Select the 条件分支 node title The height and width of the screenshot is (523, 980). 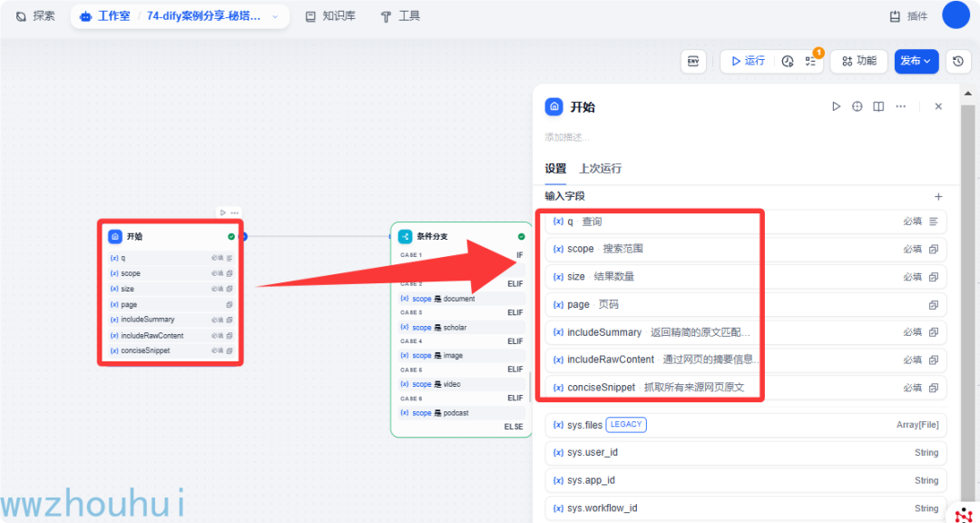tap(433, 236)
